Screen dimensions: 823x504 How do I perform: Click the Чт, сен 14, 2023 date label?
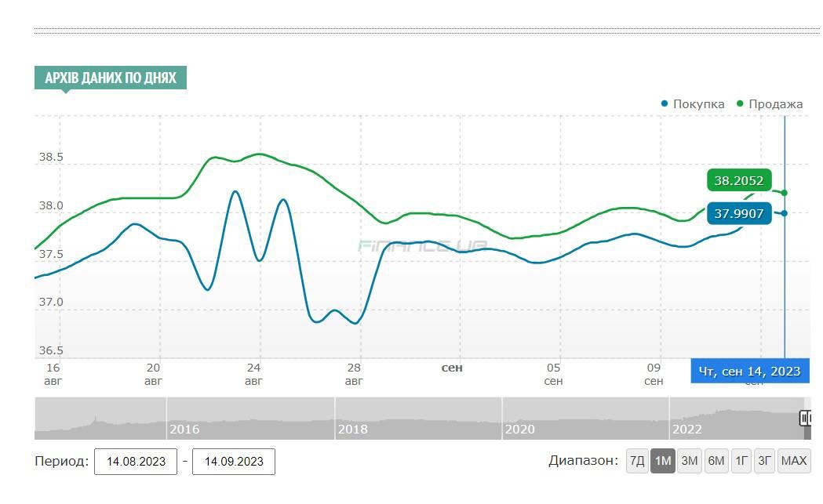tap(749, 371)
